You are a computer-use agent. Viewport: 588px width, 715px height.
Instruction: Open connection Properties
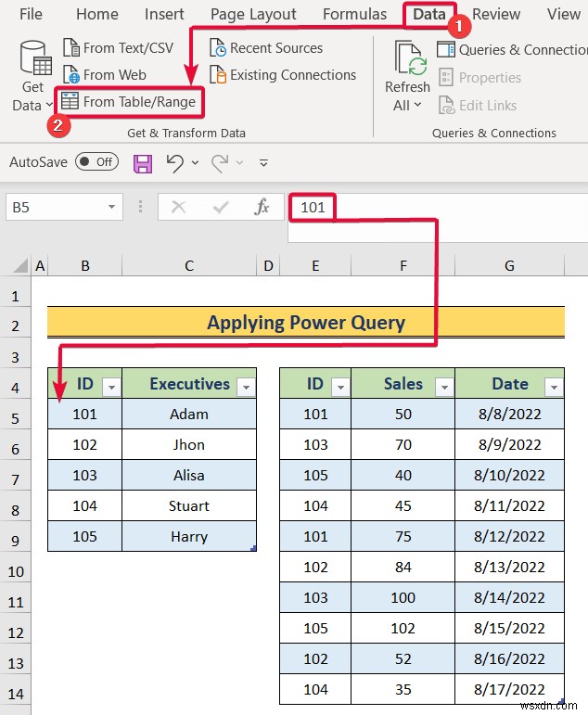[x=479, y=78]
